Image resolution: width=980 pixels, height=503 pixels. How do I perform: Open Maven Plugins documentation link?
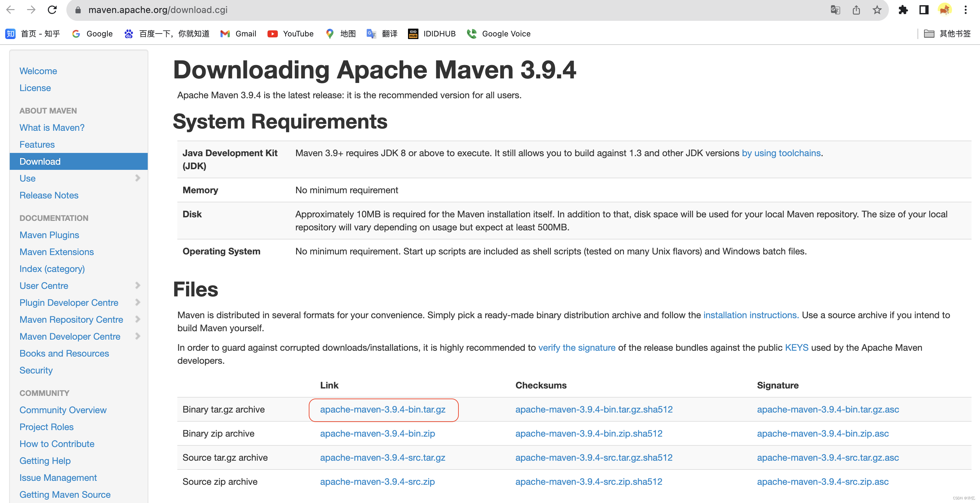[x=49, y=235]
